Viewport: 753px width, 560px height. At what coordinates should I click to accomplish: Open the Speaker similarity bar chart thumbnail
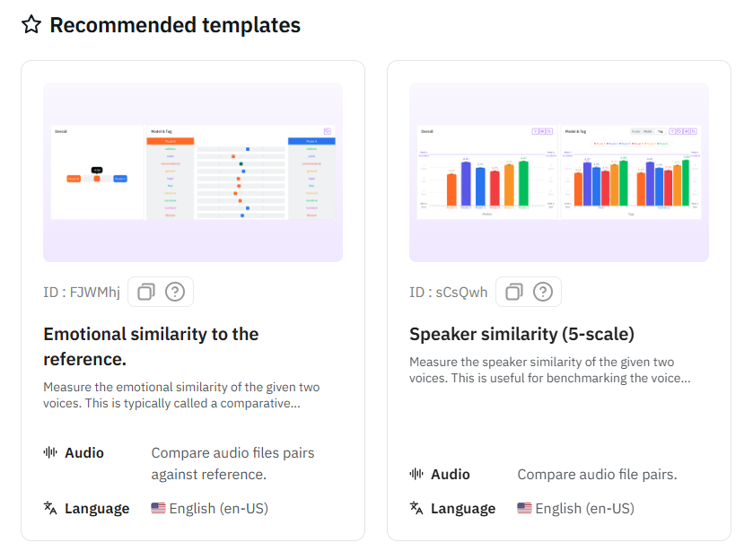tap(558, 172)
